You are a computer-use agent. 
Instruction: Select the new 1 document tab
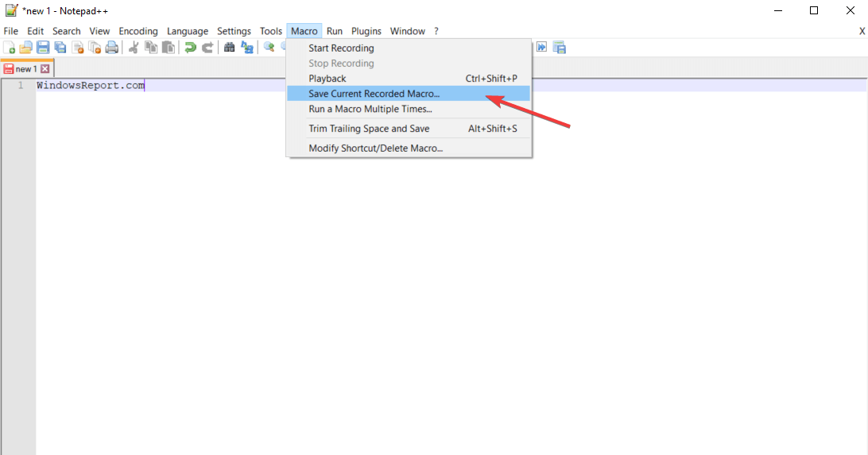coord(25,68)
